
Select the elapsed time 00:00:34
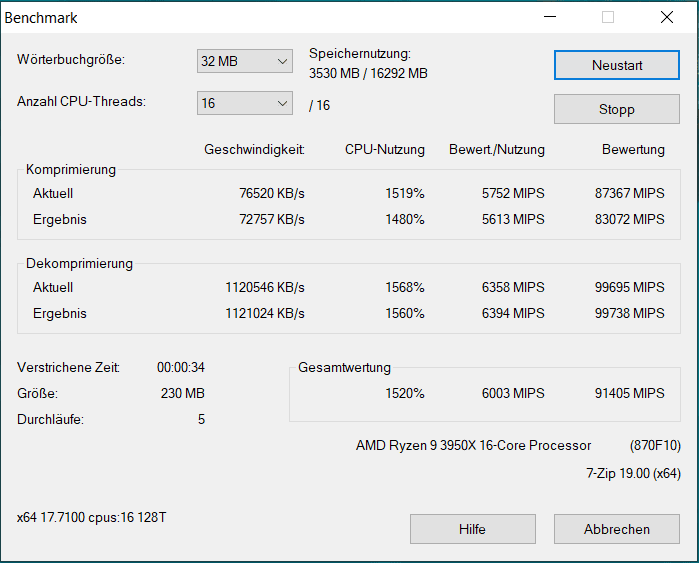[x=181, y=367]
